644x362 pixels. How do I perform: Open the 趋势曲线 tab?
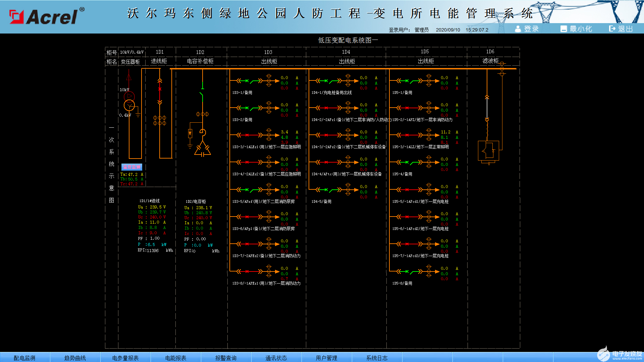75,358
